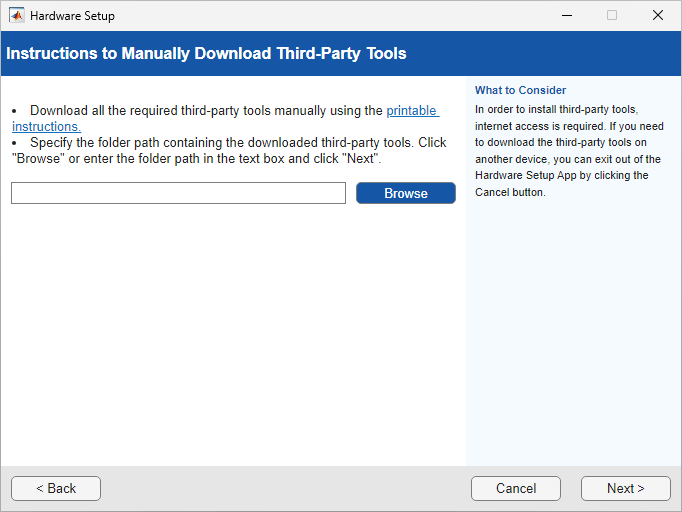Click inside the folder path text box
This screenshot has width=682, height=512.
178,193
